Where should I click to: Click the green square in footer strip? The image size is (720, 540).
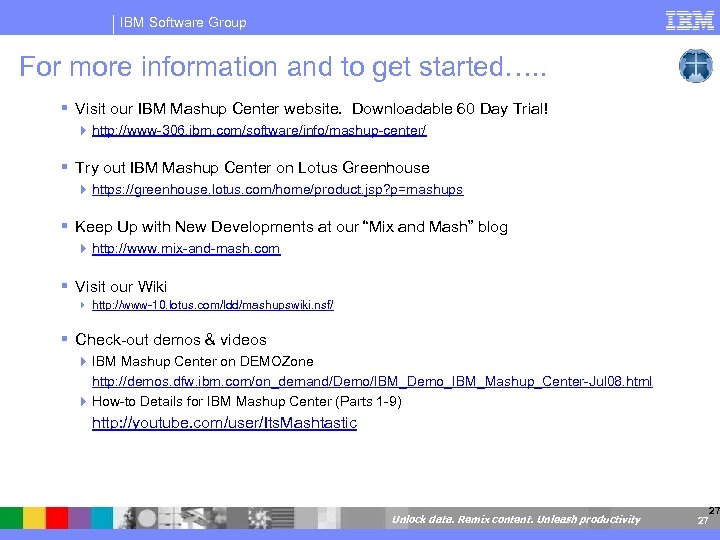(x=11, y=518)
